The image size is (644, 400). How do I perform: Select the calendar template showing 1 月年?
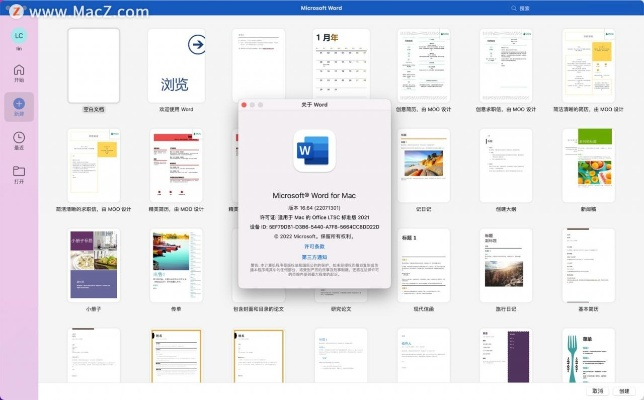click(341, 64)
